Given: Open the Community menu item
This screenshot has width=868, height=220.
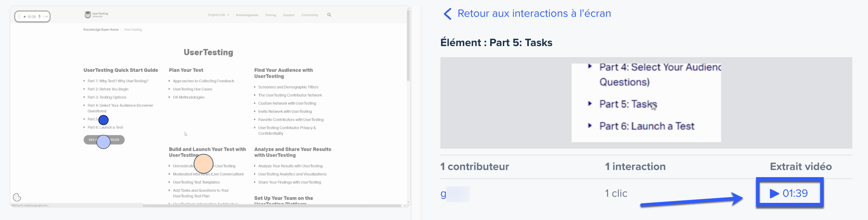Looking at the screenshot, I should tap(310, 15).
